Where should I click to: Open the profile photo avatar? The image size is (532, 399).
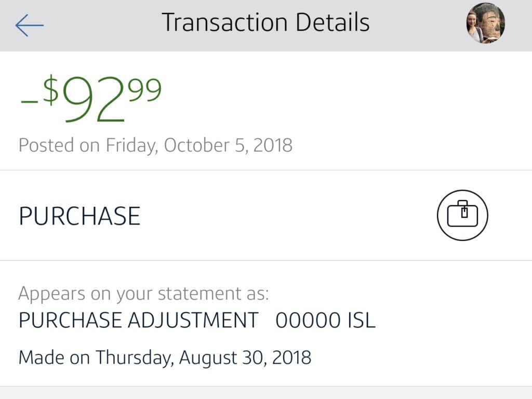click(x=485, y=24)
